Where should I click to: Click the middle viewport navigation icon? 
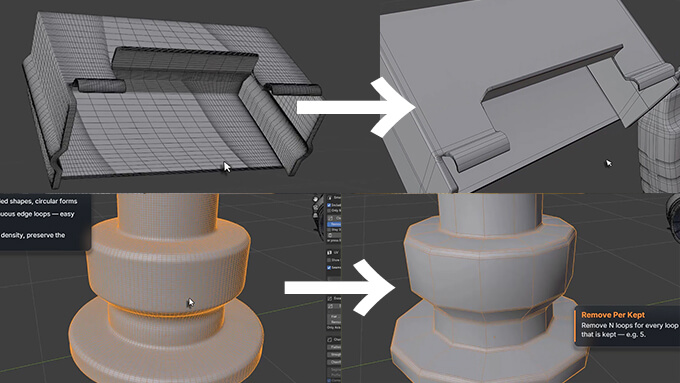click(316, 207)
